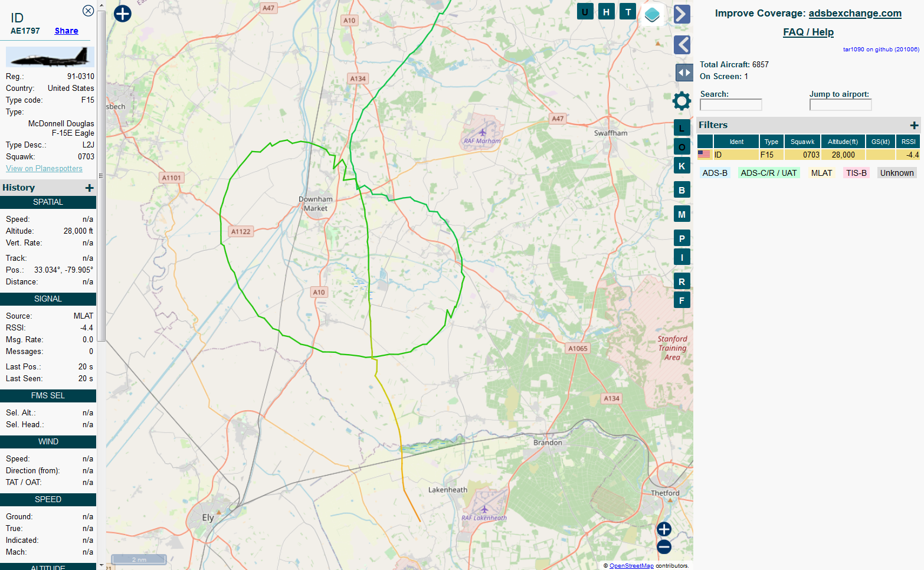The width and height of the screenshot is (924, 570).
Task: Open the settings gear
Action: 682,101
